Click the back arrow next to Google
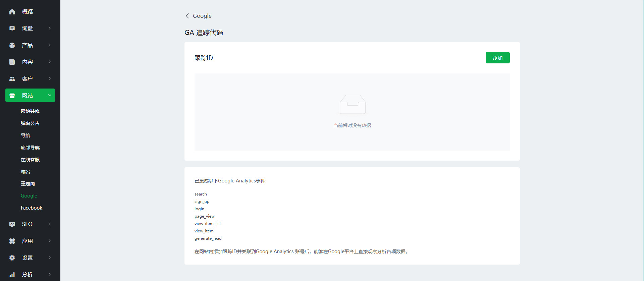 [x=187, y=16]
